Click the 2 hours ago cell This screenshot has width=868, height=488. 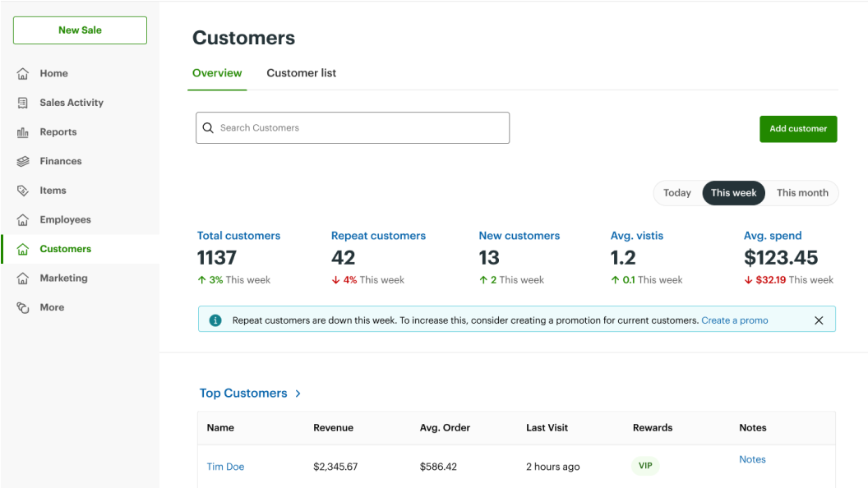coord(553,467)
